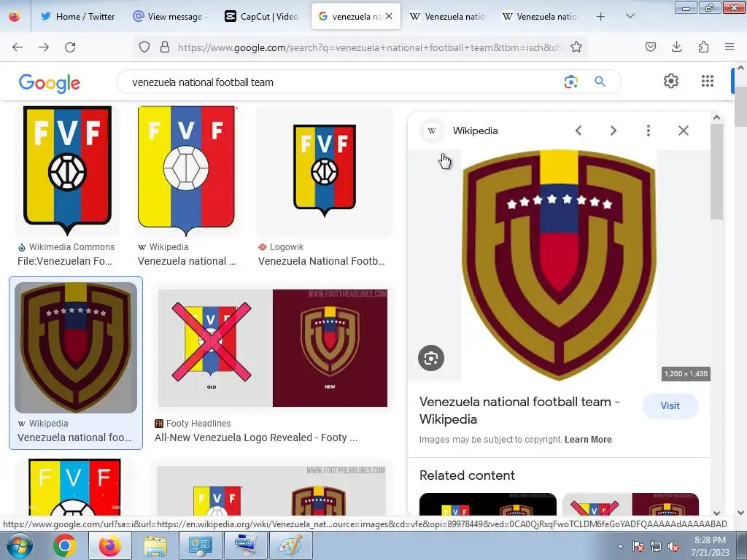This screenshot has width=747, height=560.
Task: Close the venezuela Google search tab
Action: pos(389,16)
